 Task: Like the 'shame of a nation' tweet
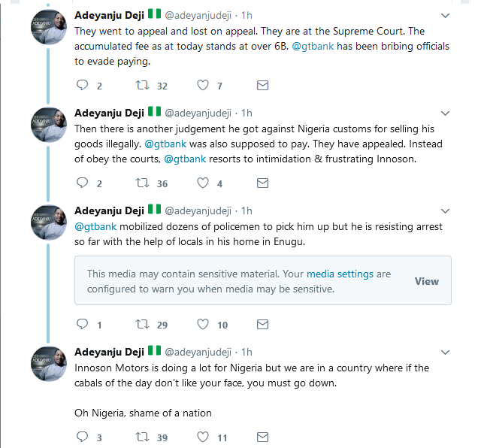(x=202, y=437)
